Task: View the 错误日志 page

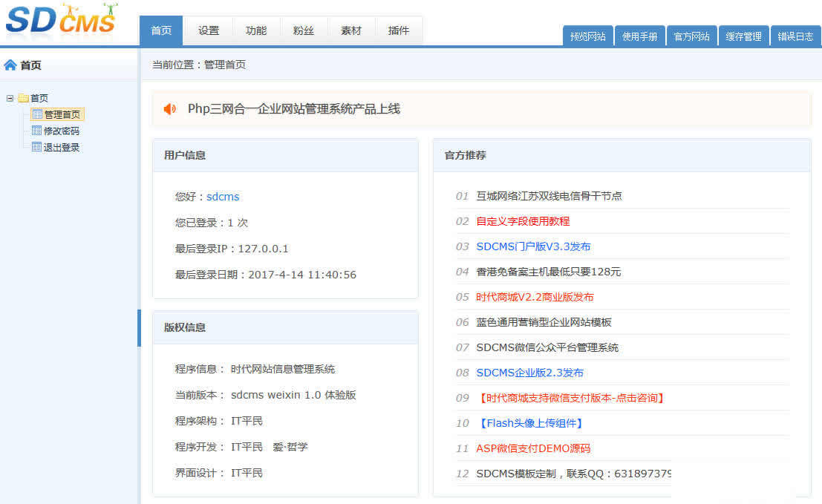Action: [x=795, y=36]
